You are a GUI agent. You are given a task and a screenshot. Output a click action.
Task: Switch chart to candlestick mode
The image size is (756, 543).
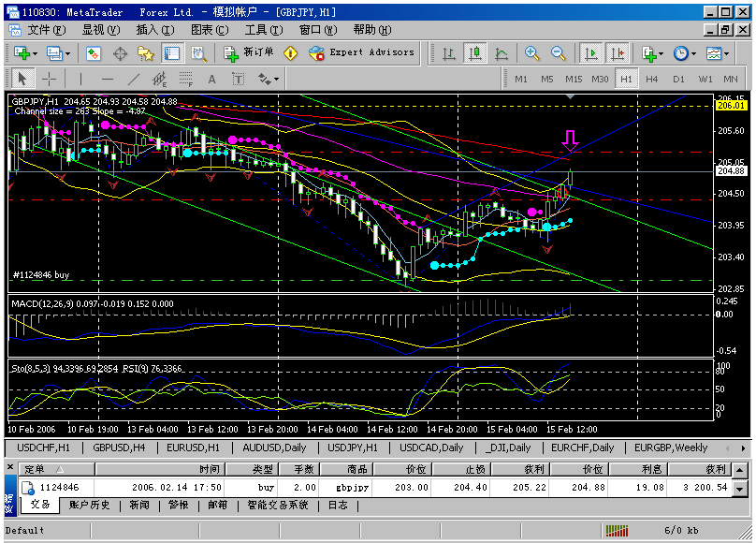coord(475,53)
